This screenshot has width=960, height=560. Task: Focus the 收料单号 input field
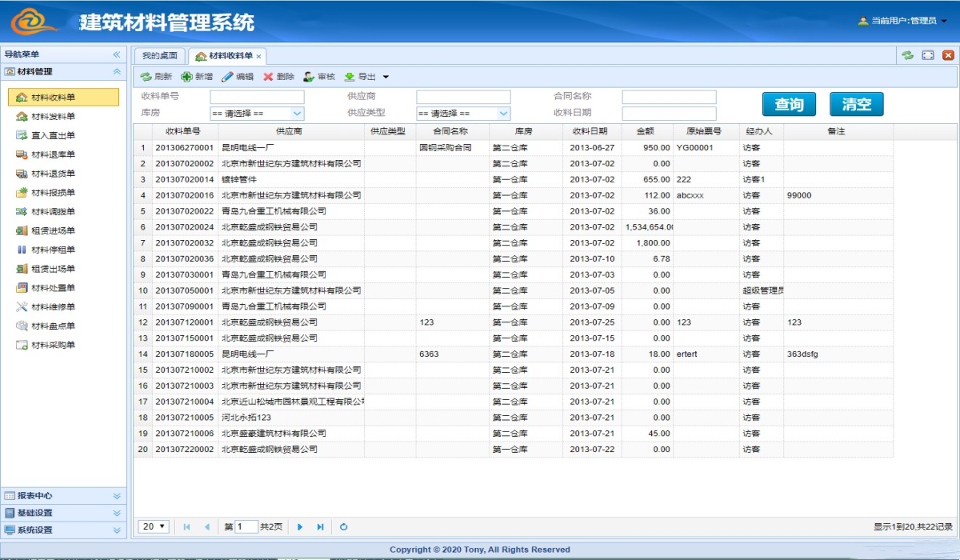tap(257, 97)
